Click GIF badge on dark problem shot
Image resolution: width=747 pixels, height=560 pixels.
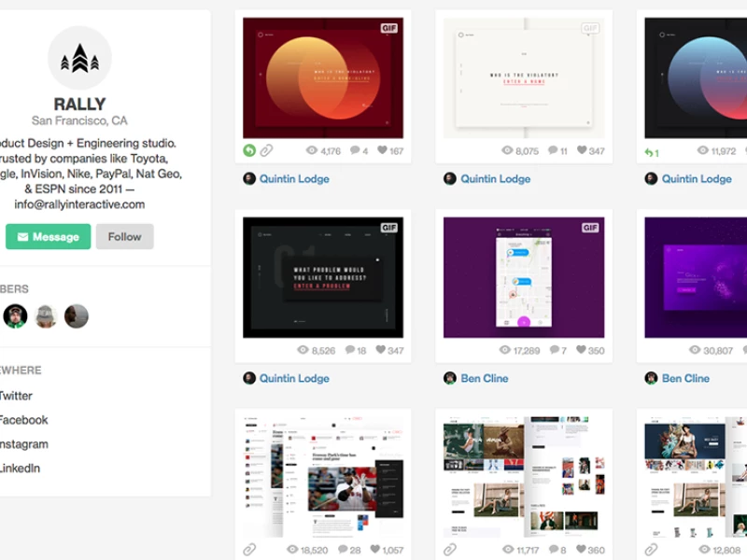(x=388, y=228)
